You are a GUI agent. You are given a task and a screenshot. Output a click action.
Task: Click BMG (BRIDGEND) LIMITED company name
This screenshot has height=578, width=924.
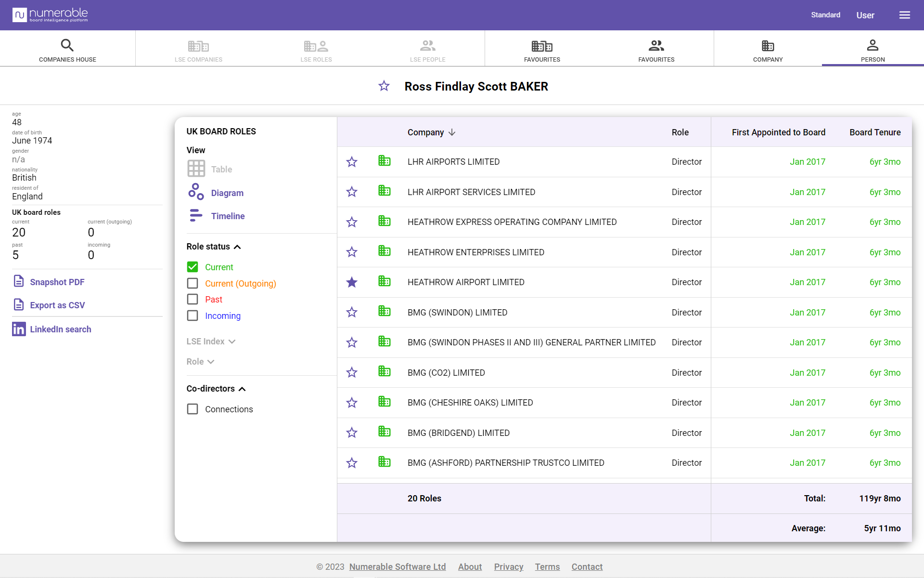[x=459, y=433]
